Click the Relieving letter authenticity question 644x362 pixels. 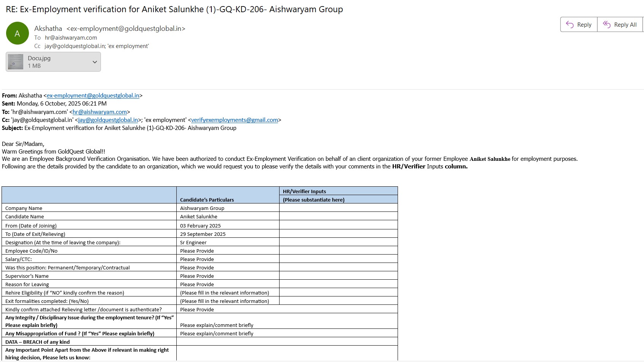pos(83,310)
